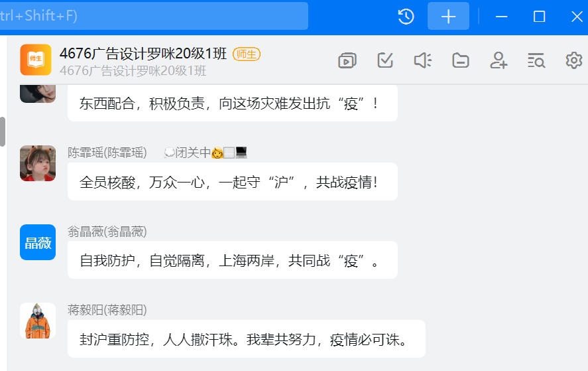Click the 师生 tag beside the group name
Viewport: 588px width, 371px height.
(247, 54)
